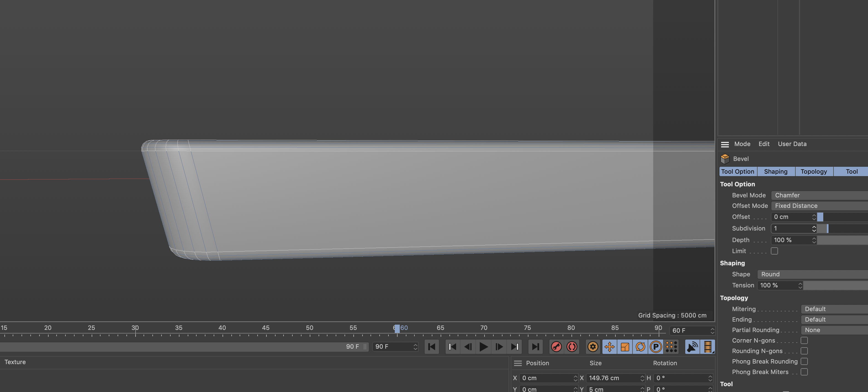
Task: Open Bevel Mode Chamfer dropdown
Action: click(819, 195)
